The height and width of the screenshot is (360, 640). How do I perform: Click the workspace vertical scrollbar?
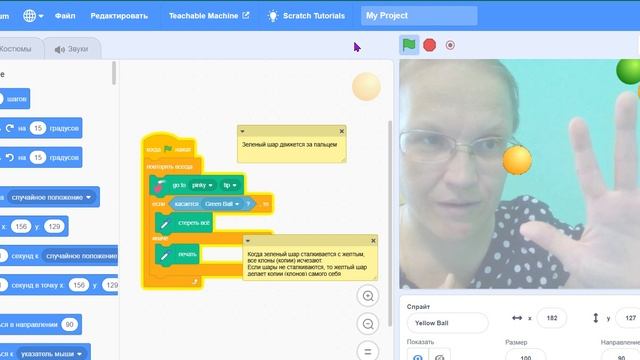tap(390, 224)
